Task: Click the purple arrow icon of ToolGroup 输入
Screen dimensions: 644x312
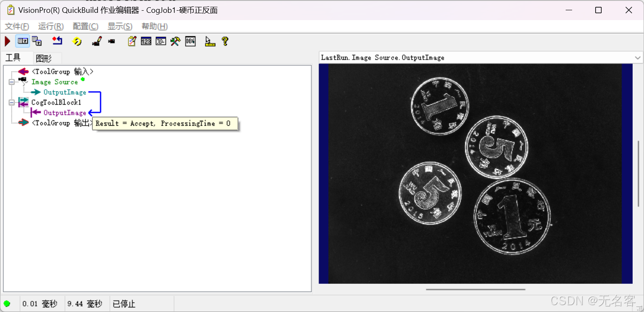Action: [x=23, y=72]
